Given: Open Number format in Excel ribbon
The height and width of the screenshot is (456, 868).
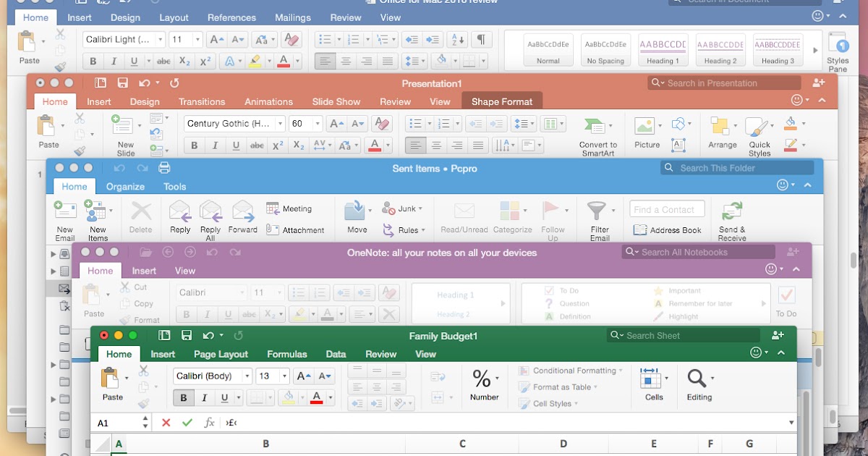Looking at the screenshot, I should tap(484, 384).
